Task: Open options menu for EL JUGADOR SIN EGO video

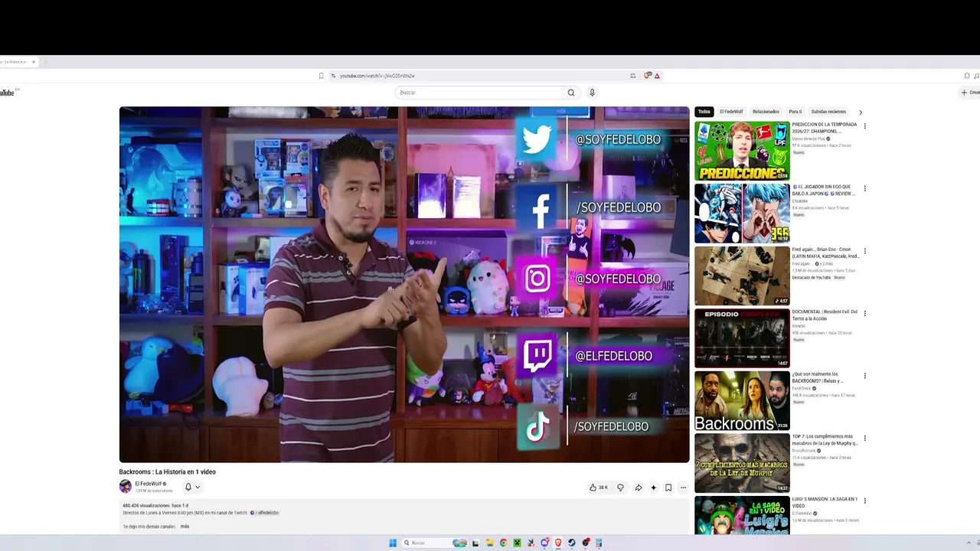Action: point(865,188)
